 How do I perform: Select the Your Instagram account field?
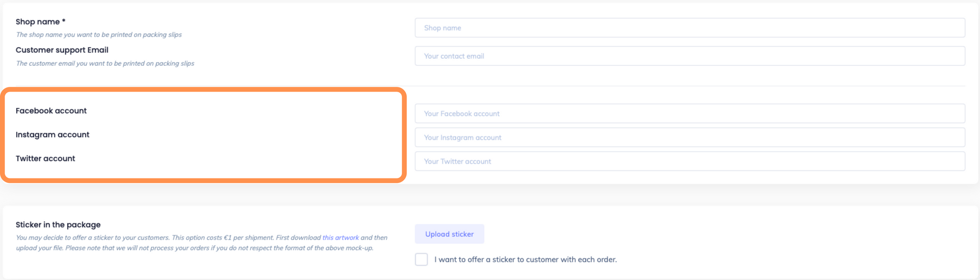tap(689, 137)
